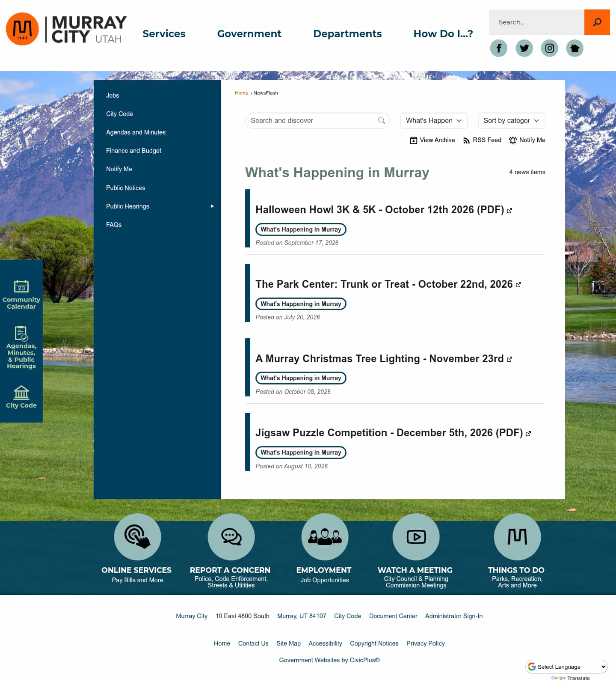The image size is (616, 682).
Task: Open the Services main menu
Action: [164, 34]
